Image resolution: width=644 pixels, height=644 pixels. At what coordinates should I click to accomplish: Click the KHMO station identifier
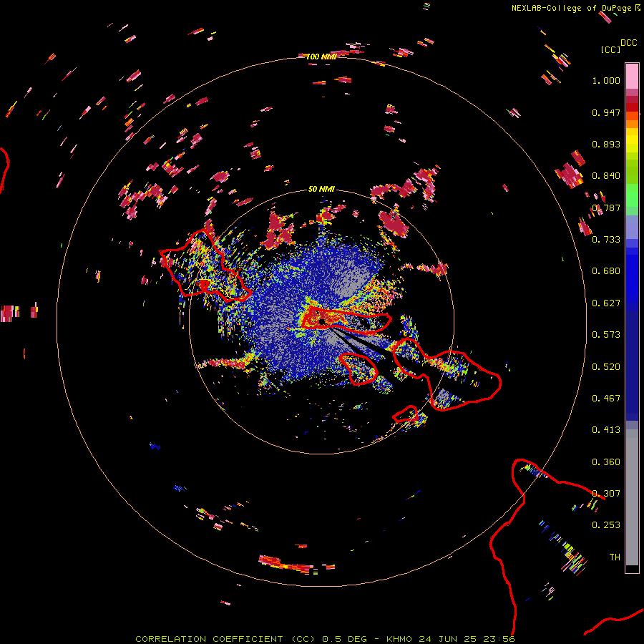[x=401, y=639]
